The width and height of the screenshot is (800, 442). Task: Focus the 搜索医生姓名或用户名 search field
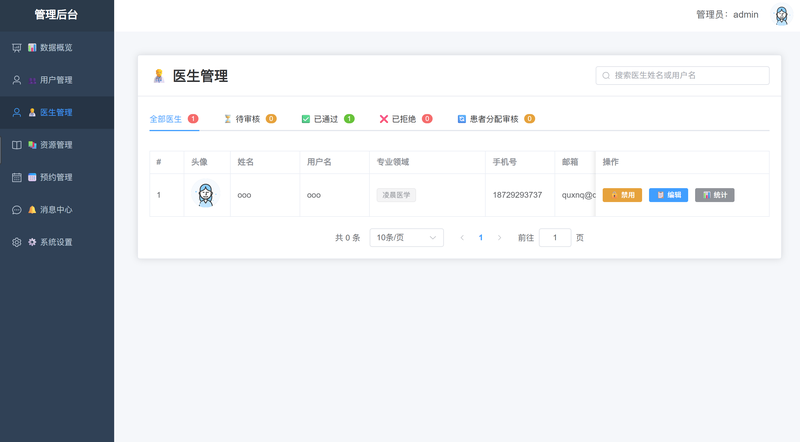click(682, 76)
